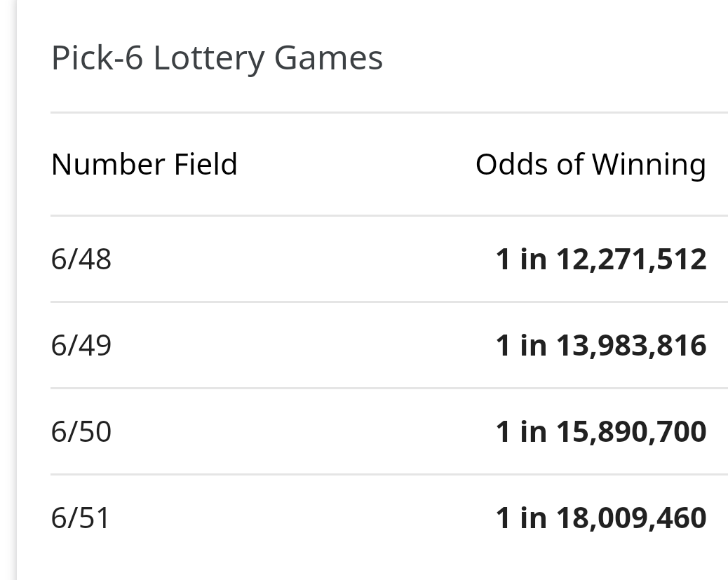The width and height of the screenshot is (728, 580).
Task: Click the 6/48 number field cell
Action: pos(81,259)
